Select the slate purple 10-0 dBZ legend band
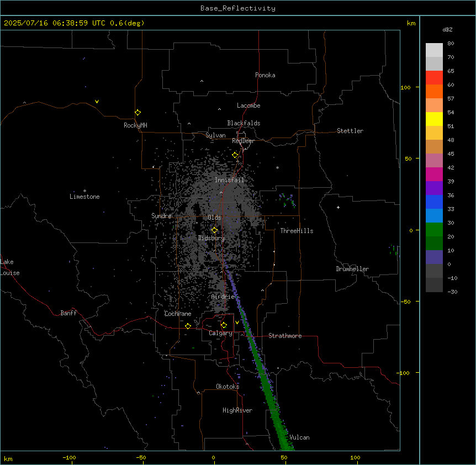The image size is (476, 465). [434, 257]
